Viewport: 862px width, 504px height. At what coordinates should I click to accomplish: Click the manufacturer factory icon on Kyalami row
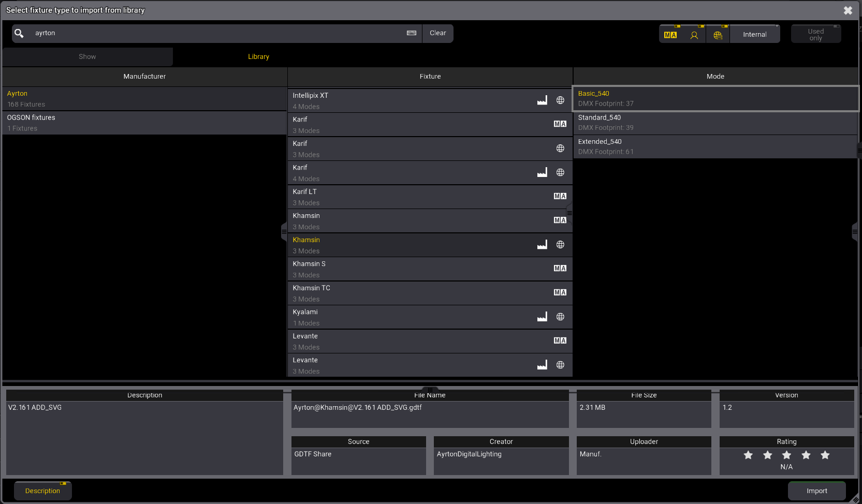pos(542,317)
